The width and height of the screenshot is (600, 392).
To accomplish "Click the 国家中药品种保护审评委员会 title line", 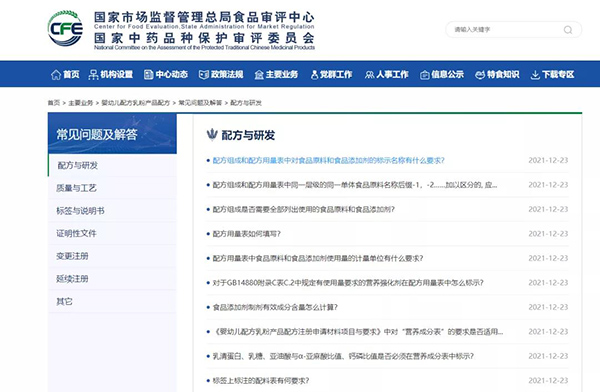I will tap(204, 38).
